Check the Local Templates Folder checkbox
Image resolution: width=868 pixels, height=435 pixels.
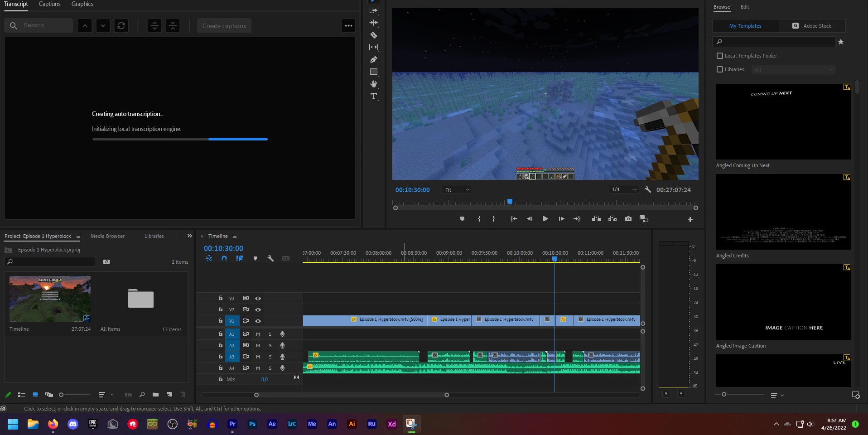(720, 56)
